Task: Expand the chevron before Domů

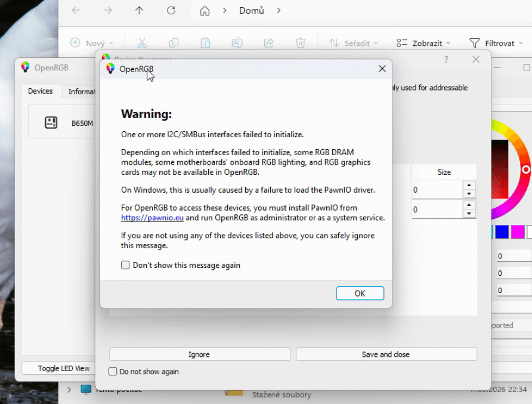Action: [225, 11]
